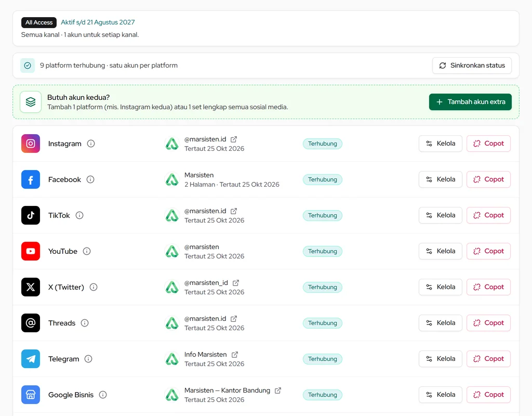Open Instagram @marsisten.id external link icon

(x=234, y=139)
